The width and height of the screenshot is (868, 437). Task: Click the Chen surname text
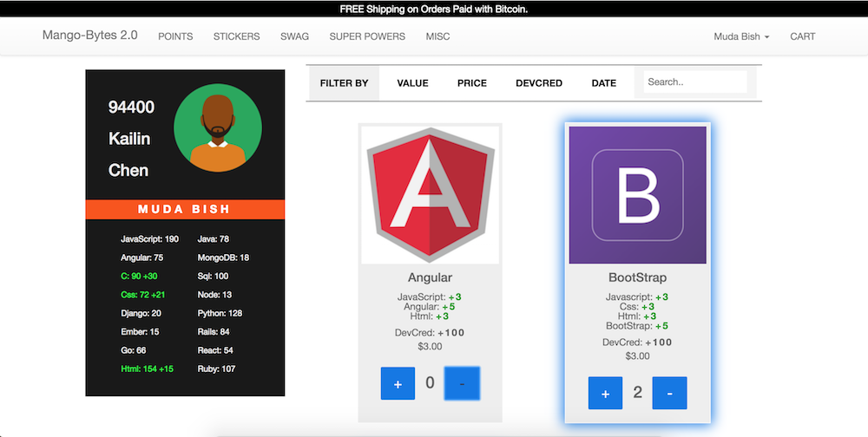pyautogui.click(x=128, y=170)
